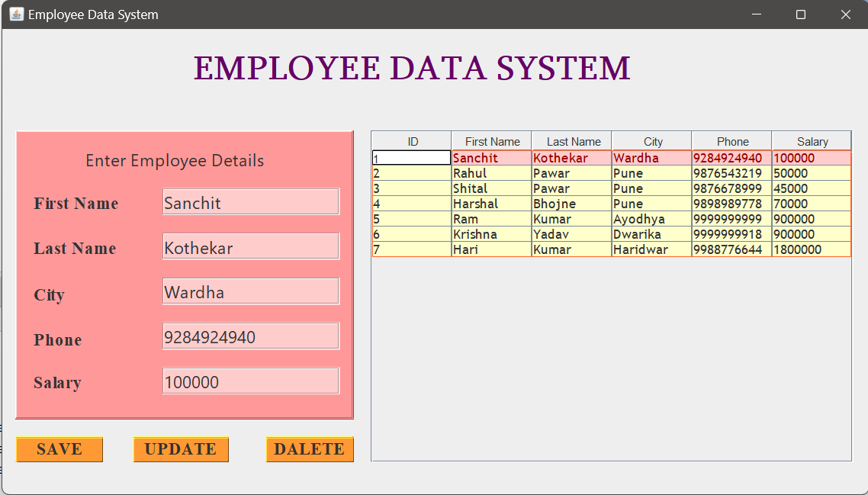
Task: Click the DALETE button
Action: pyautogui.click(x=309, y=449)
